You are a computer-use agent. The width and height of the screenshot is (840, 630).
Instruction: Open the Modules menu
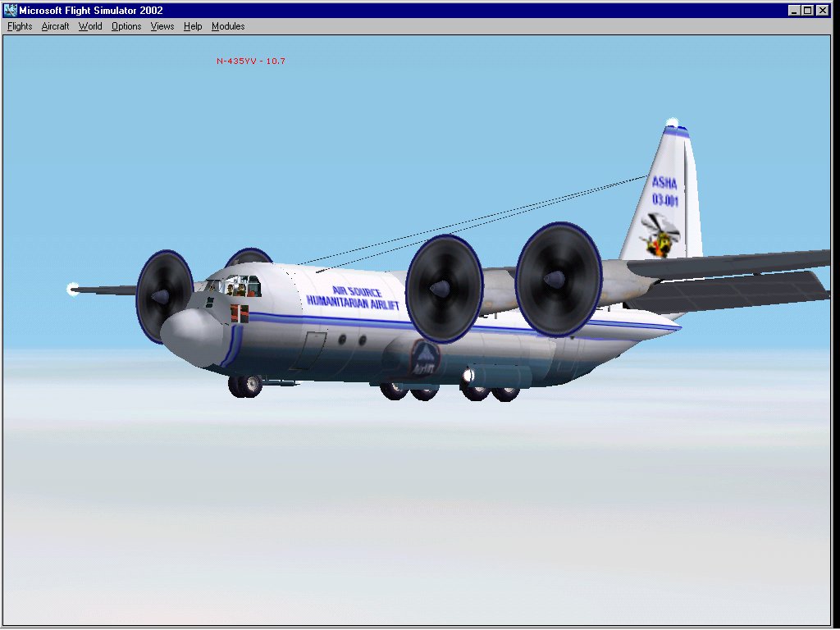228,26
